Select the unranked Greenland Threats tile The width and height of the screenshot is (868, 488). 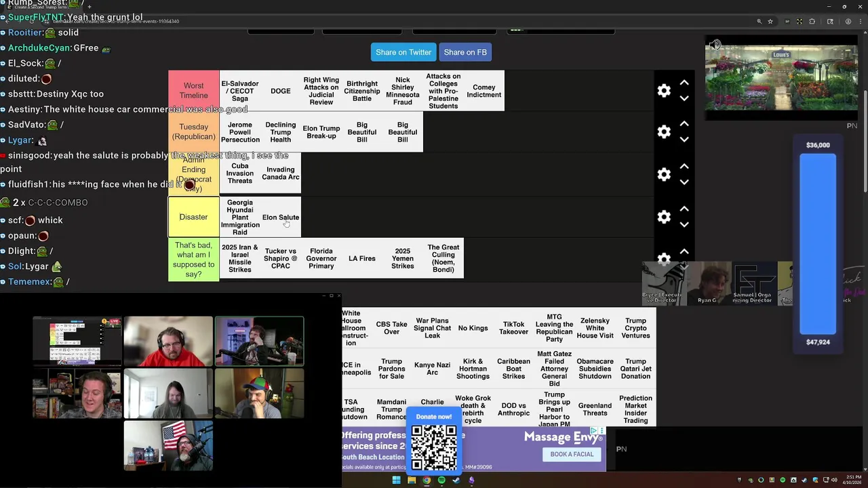(595, 409)
